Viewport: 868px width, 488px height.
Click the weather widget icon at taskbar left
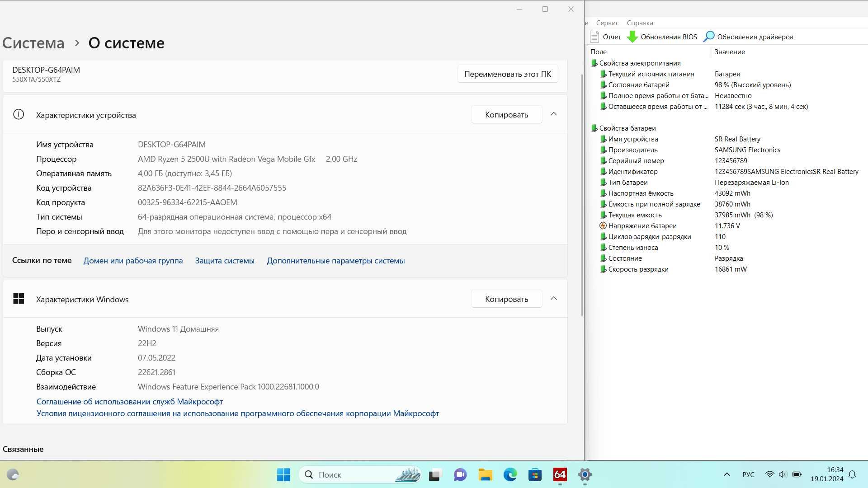click(x=13, y=474)
